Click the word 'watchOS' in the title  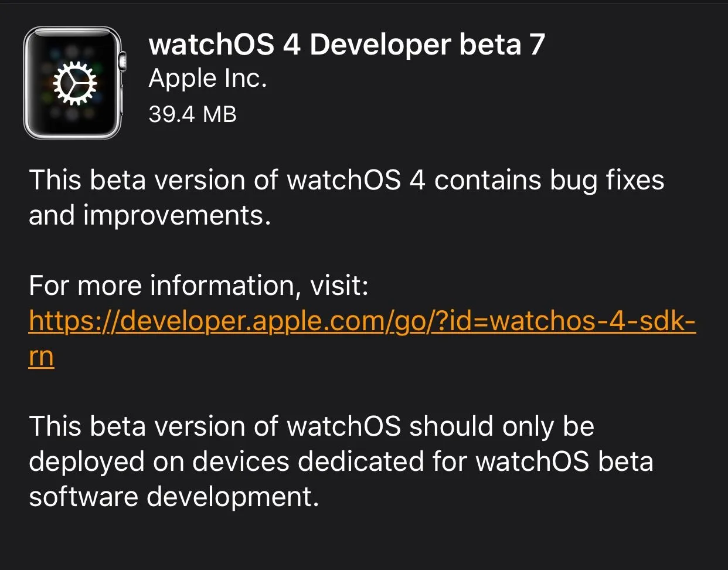pyautogui.click(x=211, y=45)
